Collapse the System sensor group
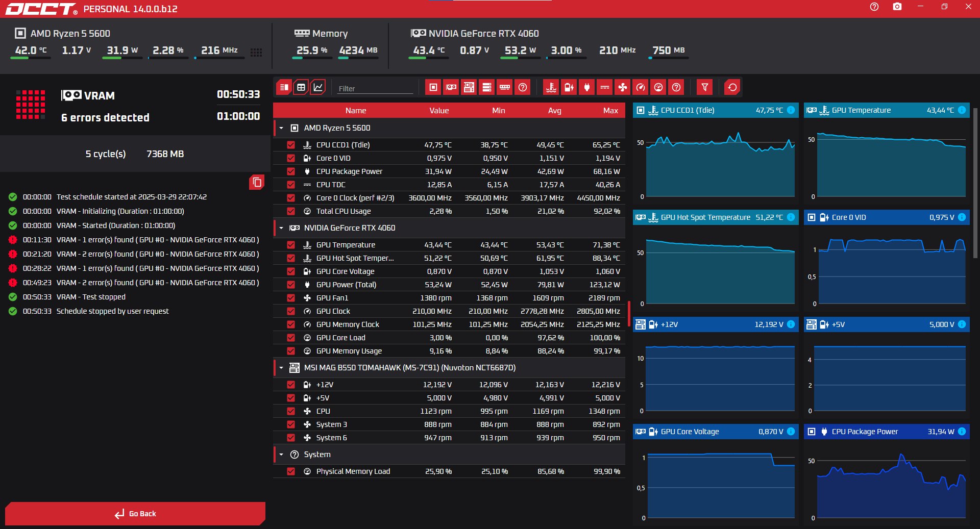This screenshot has width=980, height=529. coord(281,455)
